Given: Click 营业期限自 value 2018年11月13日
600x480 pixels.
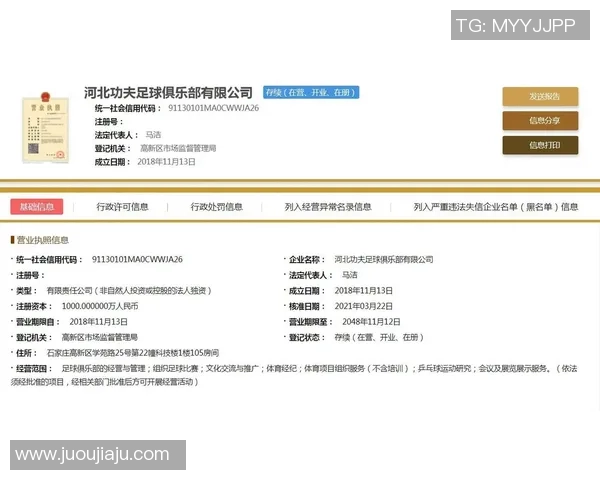Looking at the screenshot, I should click(x=98, y=322).
